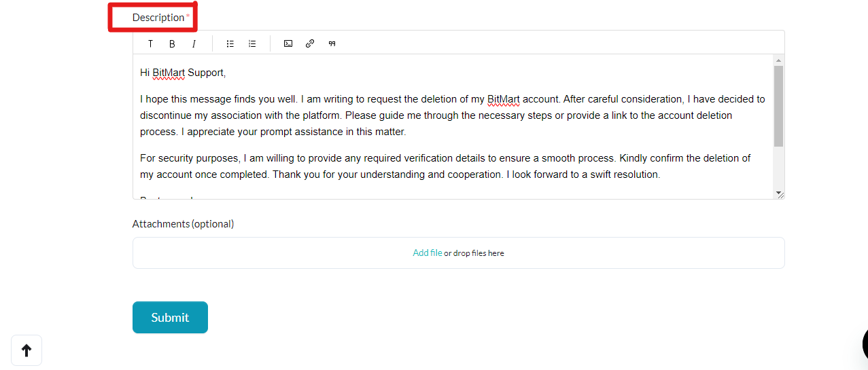Click the back-to-top arrow button
The height and width of the screenshot is (370, 868).
coord(27,350)
